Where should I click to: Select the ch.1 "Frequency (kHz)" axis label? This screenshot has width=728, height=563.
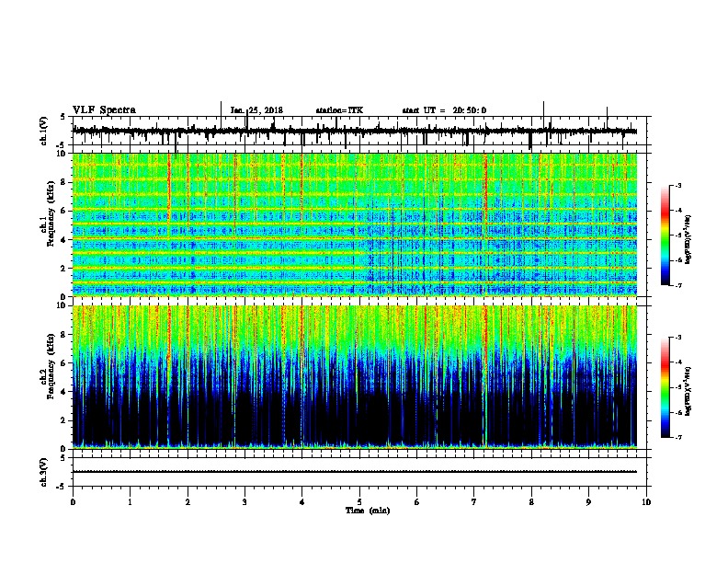pos(51,214)
